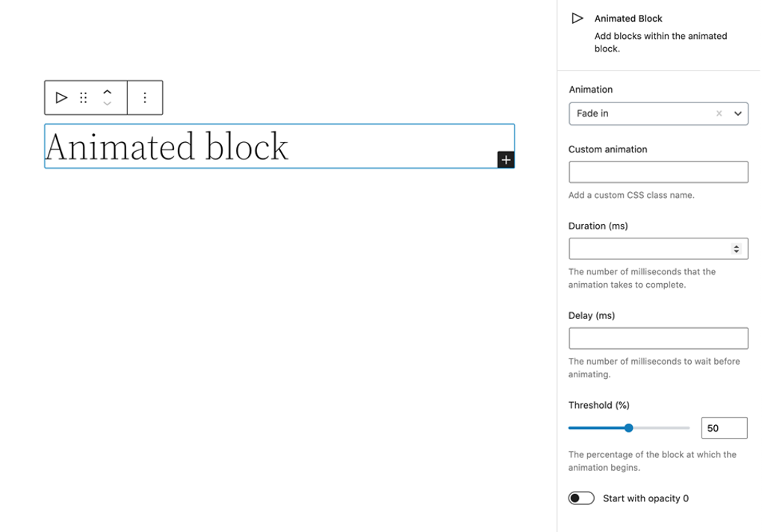Viewport: 762px width, 532px height.
Task: Click the Delay (ms) input field
Action: point(657,338)
